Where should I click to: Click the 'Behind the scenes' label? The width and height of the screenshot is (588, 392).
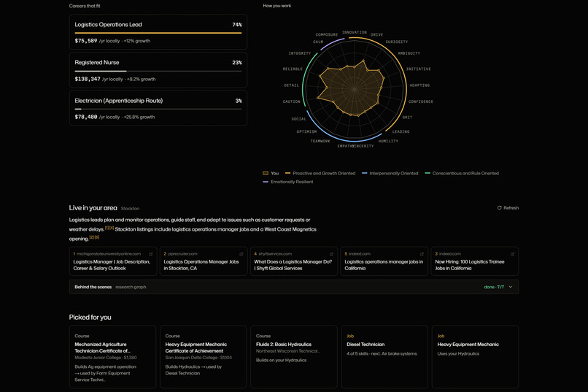[93, 287]
